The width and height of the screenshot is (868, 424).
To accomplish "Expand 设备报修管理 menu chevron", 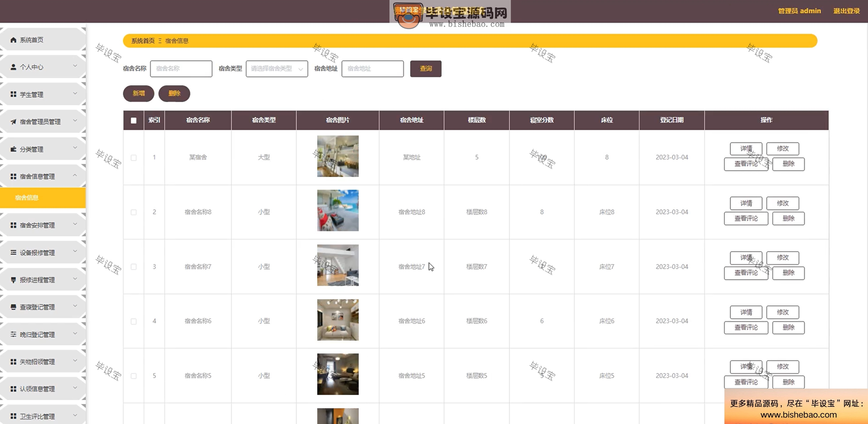I will tap(75, 251).
